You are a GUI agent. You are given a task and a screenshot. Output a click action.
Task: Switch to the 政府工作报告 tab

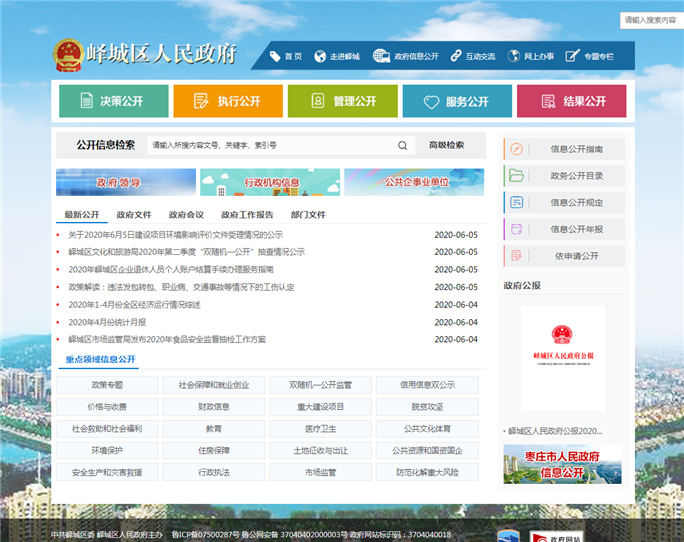[247, 215]
